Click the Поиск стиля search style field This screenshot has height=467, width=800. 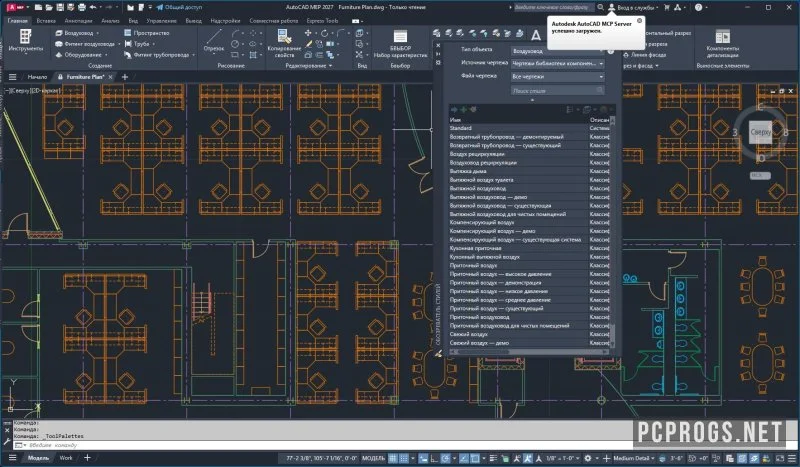(557, 90)
